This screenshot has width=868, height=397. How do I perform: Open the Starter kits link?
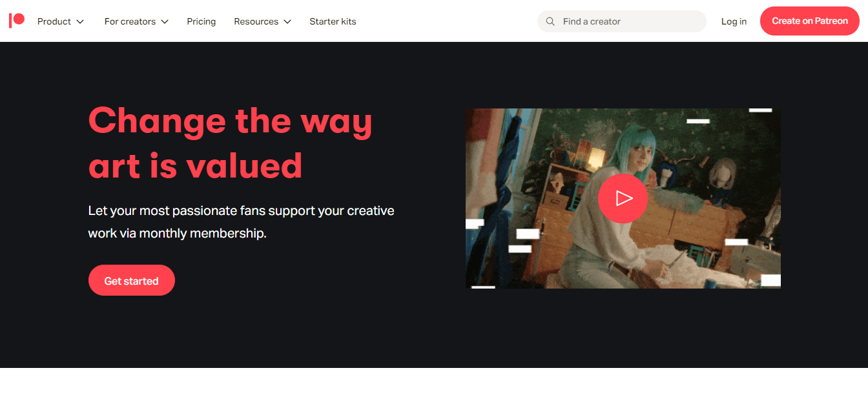pyautogui.click(x=333, y=21)
